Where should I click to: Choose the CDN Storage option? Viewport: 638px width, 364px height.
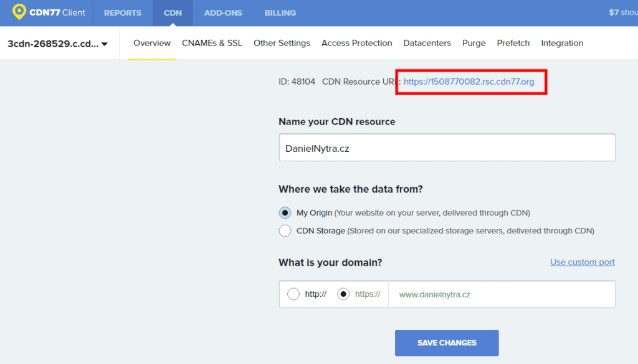pyautogui.click(x=285, y=231)
